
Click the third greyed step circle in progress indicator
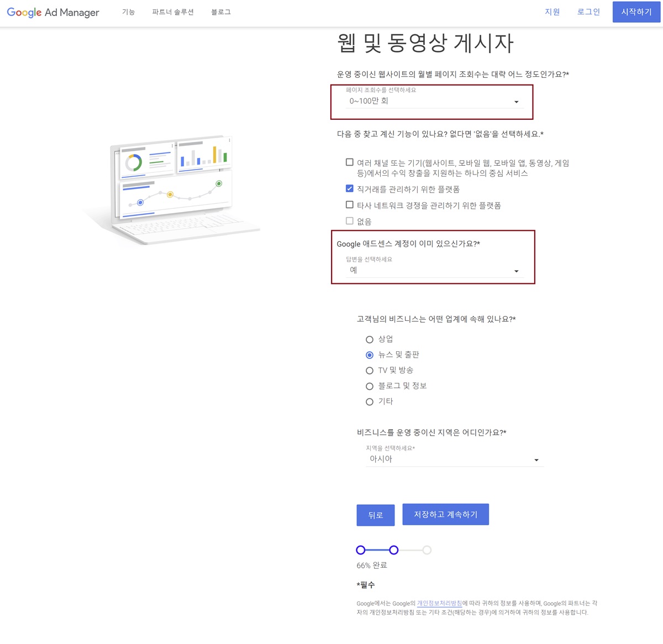click(x=427, y=550)
